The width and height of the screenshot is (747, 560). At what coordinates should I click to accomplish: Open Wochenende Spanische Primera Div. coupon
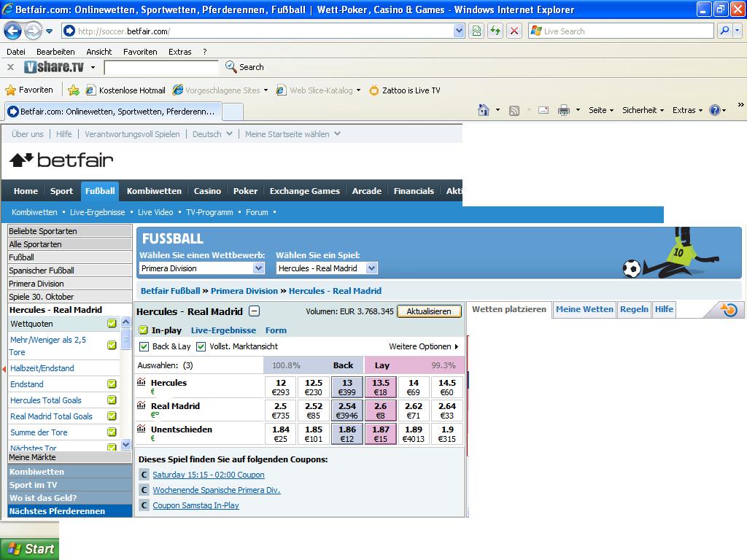[x=216, y=490]
